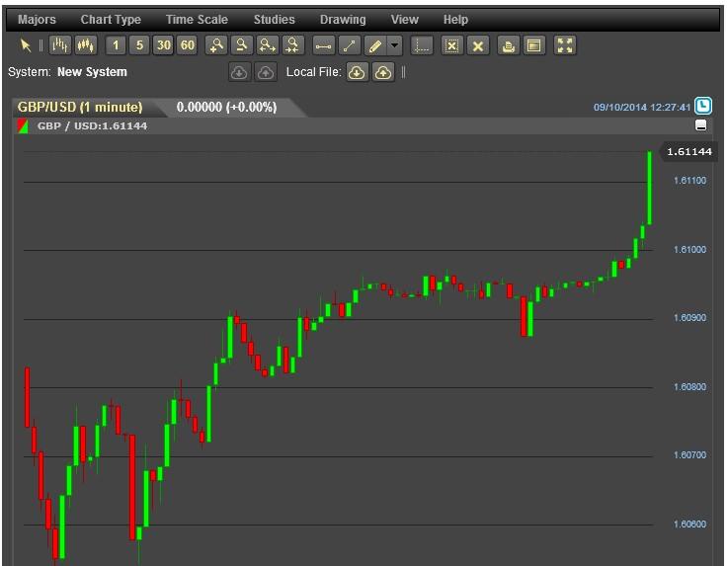Click the greyed system download cloud icon
The image size is (728, 566).
pyautogui.click(x=239, y=72)
